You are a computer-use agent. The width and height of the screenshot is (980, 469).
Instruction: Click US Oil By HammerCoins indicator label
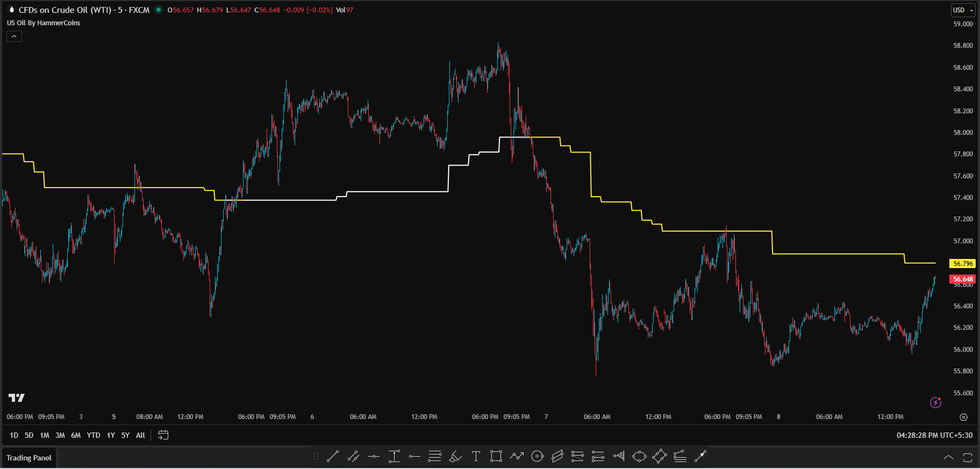coord(44,23)
